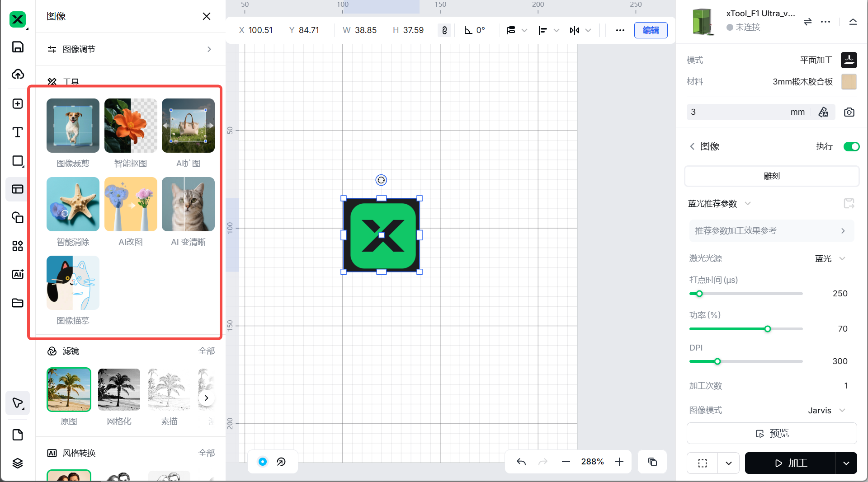Click the camera icon beside thickness field
Image resolution: width=868 pixels, height=482 pixels.
click(849, 112)
